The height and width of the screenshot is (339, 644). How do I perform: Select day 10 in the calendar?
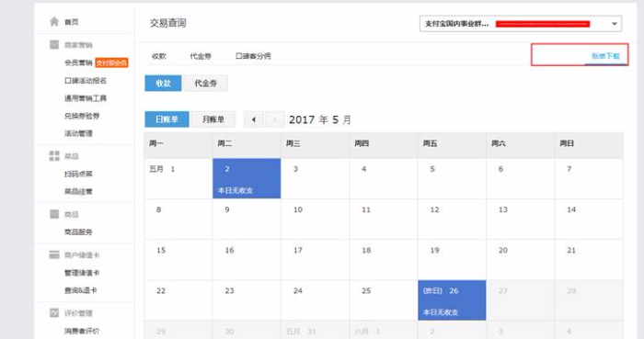(315, 219)
